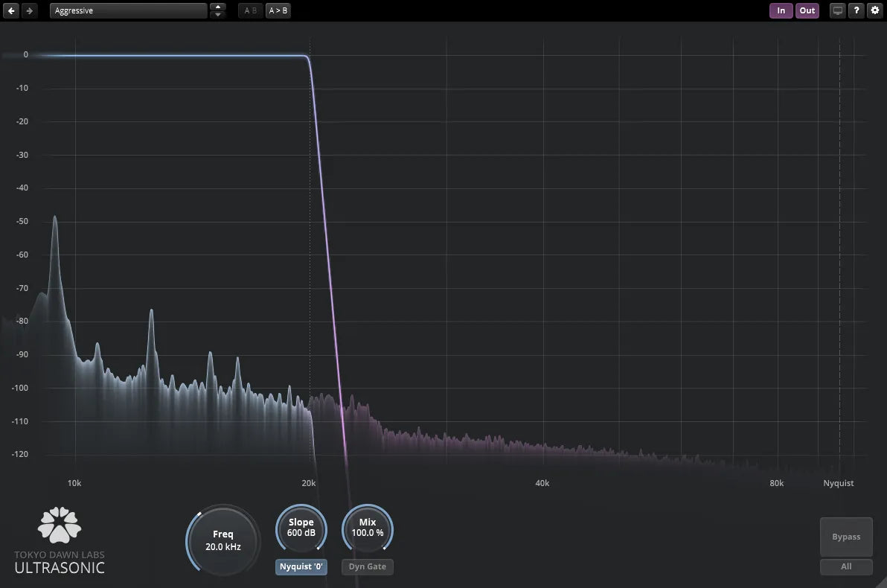Click the A > B copy control
Viewport: 887px width, 588px height.
[278, 10]
